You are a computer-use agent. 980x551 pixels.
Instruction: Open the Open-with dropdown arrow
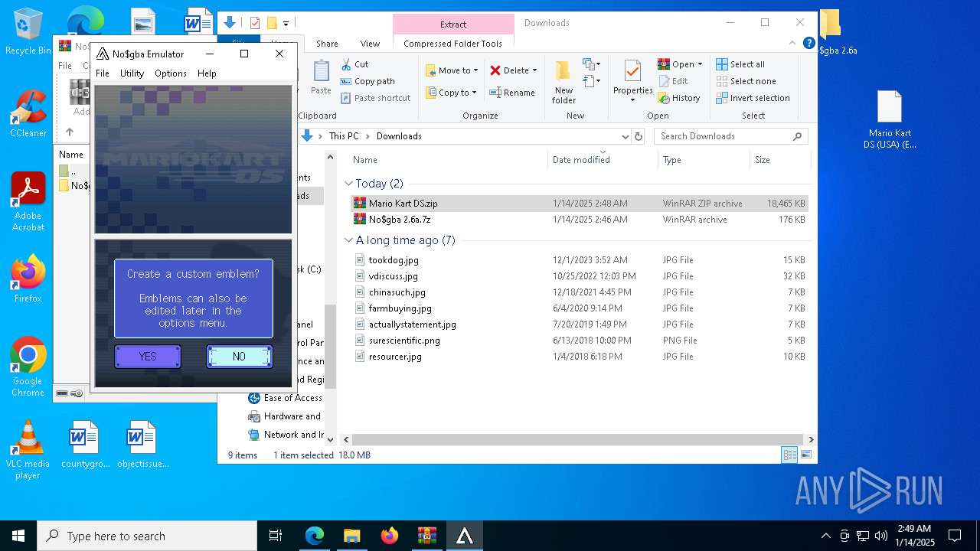pyautogui.click(x=700, y=64)
